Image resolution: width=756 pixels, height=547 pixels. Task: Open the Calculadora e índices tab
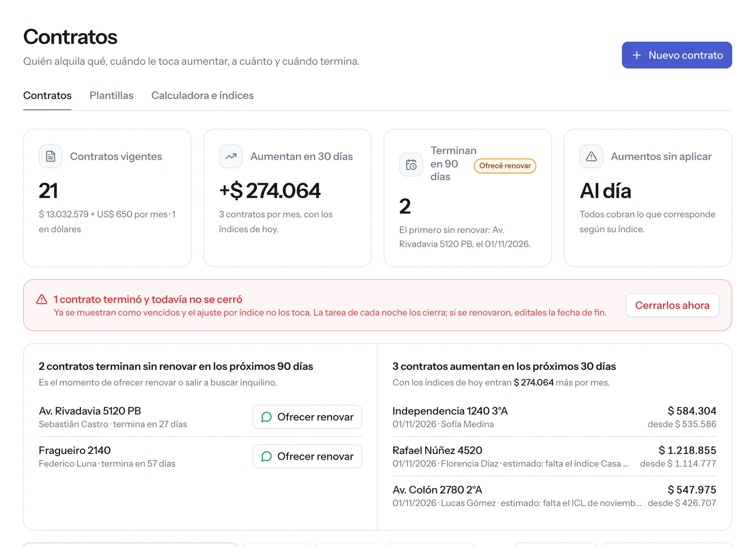click(x=202, y=95)
